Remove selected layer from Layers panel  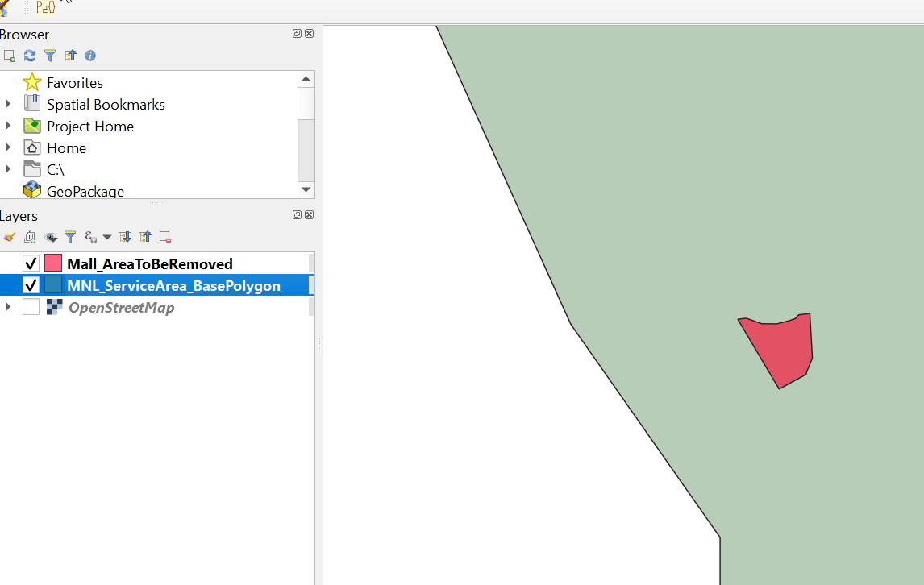pyautogui.click(x=165, y=238)
